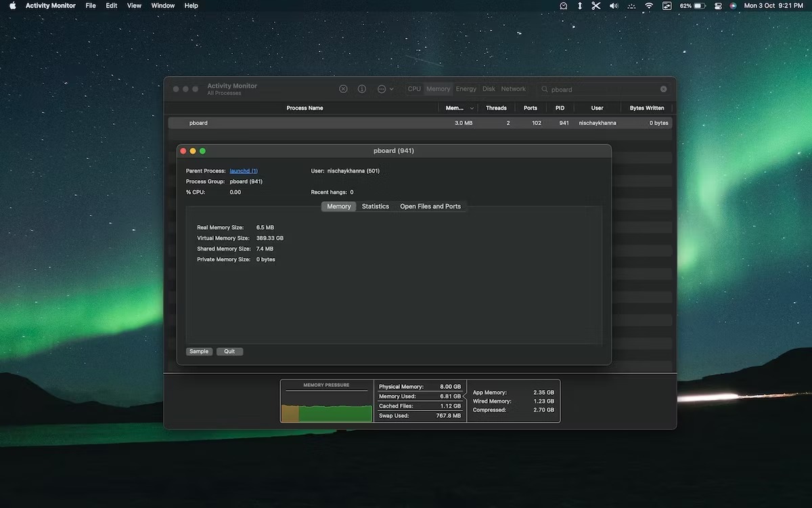This screenshot has height=508, width=812.
Task: Click the 62% battery status icon
Action: (x=693, y=5)
